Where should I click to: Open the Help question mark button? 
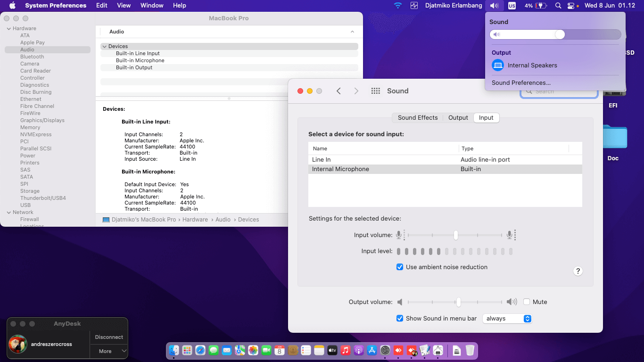coord(578,271)
